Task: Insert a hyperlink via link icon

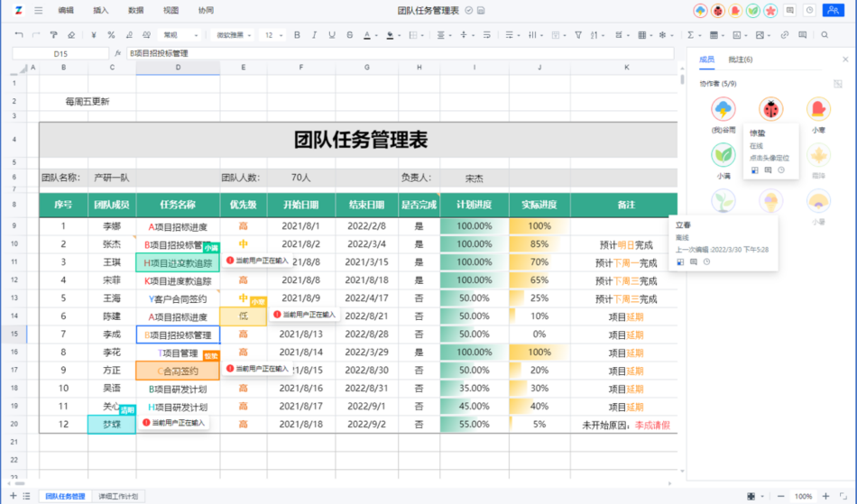Action: tap(784, 35)
